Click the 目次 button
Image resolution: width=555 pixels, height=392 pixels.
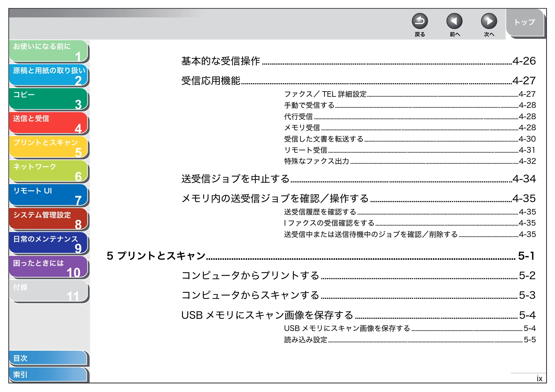pyautogui.click(x=48, y=358)
